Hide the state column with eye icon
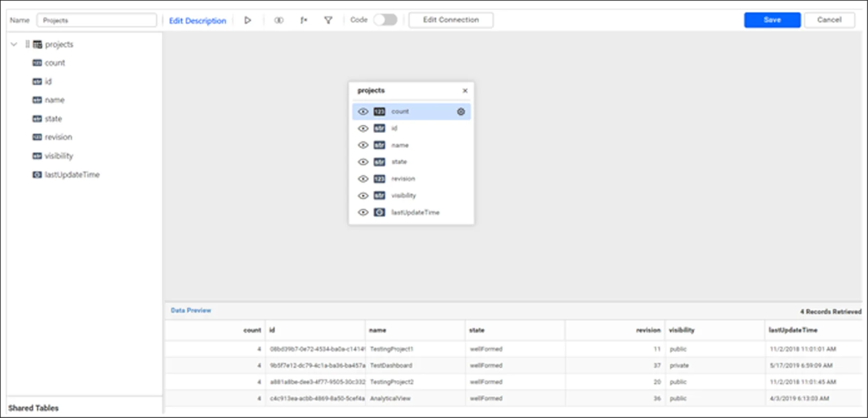The image size is (868, 418). (363, 162)
